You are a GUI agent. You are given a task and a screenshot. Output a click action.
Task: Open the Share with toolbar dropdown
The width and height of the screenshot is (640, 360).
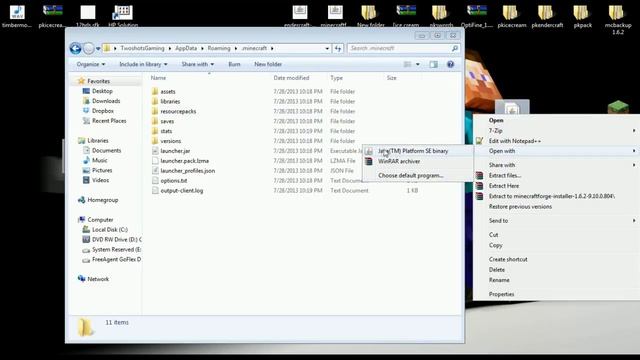pos(198,64)
